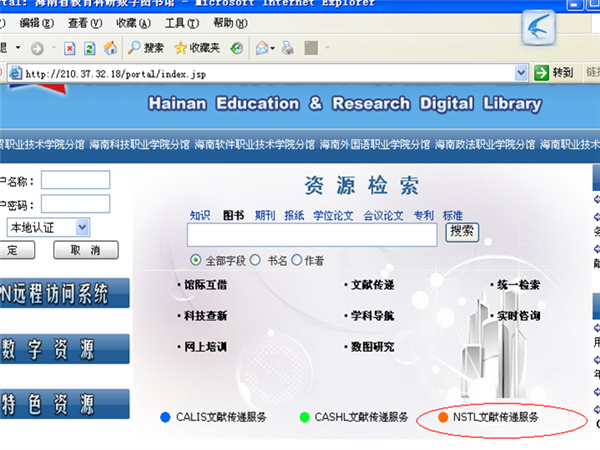Open 海南科技职业学院分馆 branch link
Viewport: 600px width, 450px height.
point(139,145)
